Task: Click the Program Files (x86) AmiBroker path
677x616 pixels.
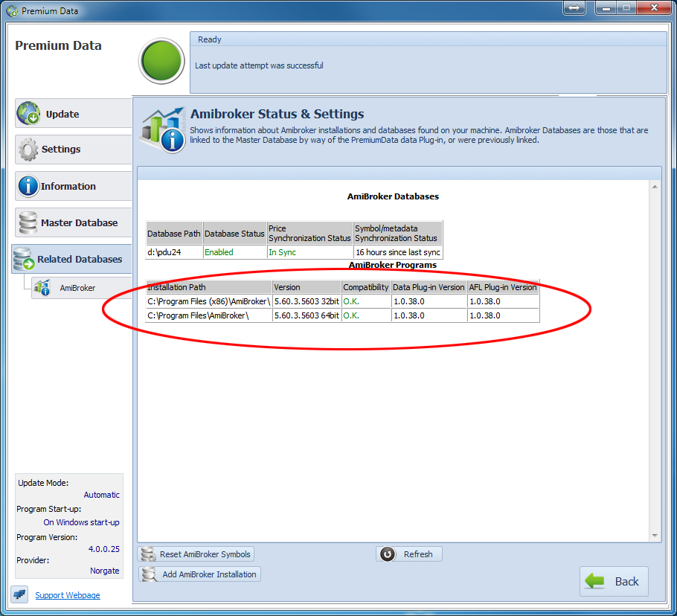Action: (209, 301)
